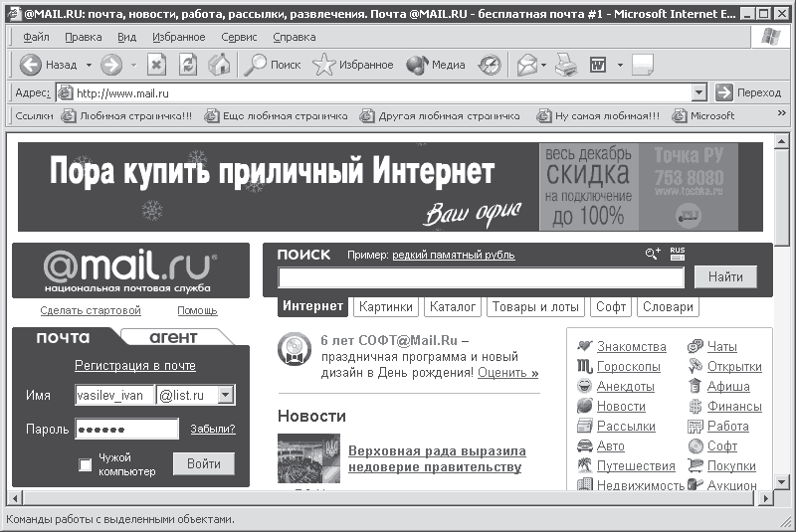This screenshot has width=796, height=532.
Task: Click the Войти login button
Action: 204,463
